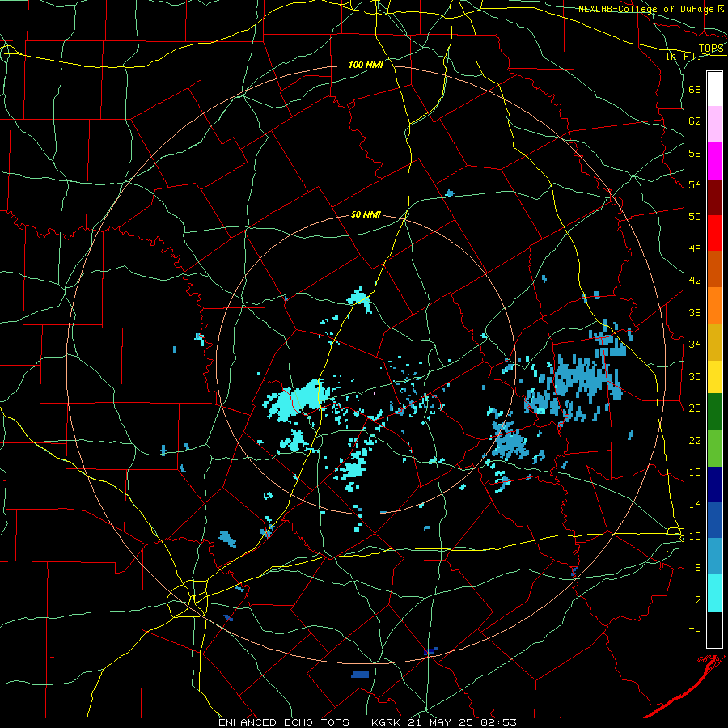Click the magenta legend color band
The width and height of the screenshot is (728, 728).
[714, 161]
